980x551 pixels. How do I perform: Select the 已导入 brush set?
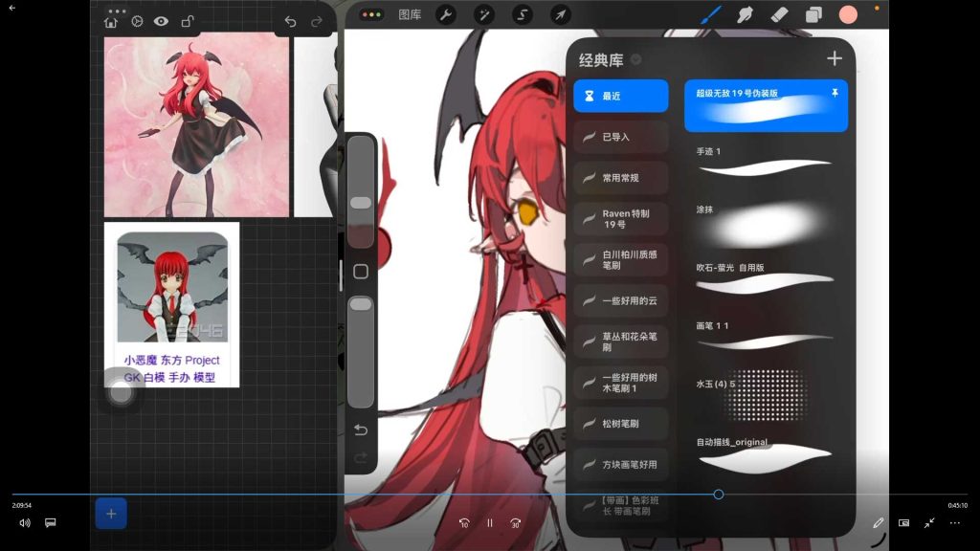[620, 137]
